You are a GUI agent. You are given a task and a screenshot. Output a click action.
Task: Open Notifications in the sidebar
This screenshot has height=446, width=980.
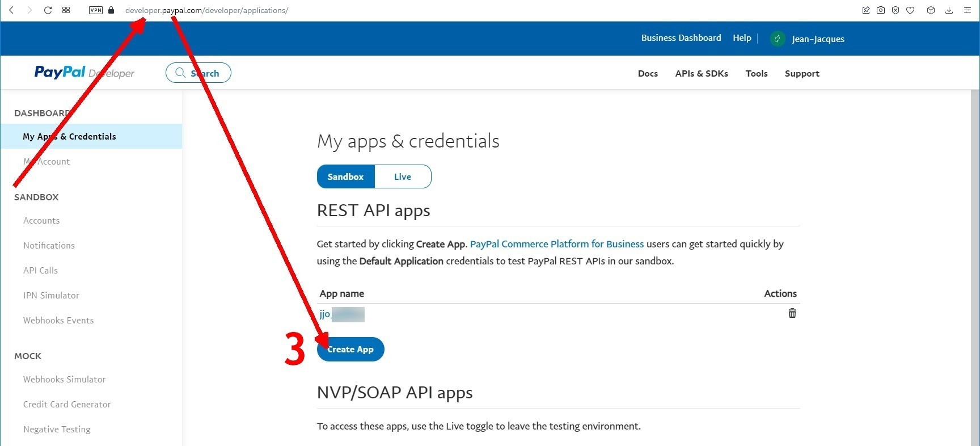pos(49,245)
